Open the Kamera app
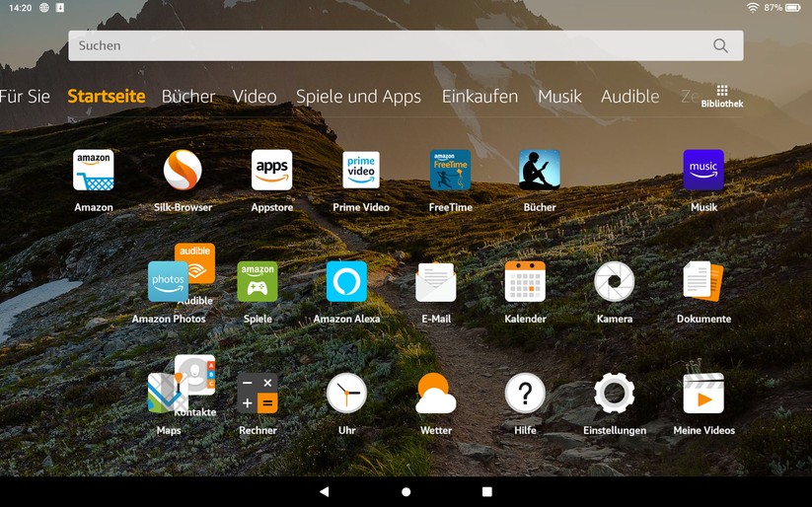This screenshot has height=507, width=812. pos(614,282)
